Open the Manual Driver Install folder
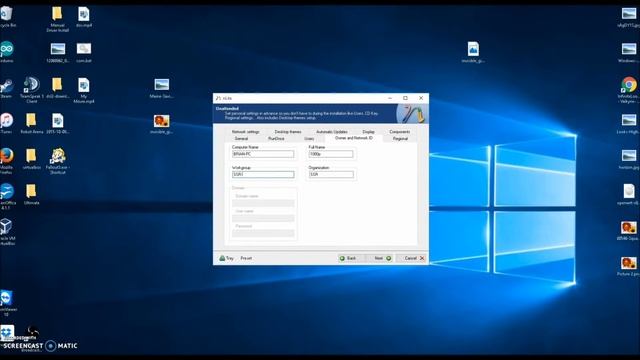 click(57, 19)
